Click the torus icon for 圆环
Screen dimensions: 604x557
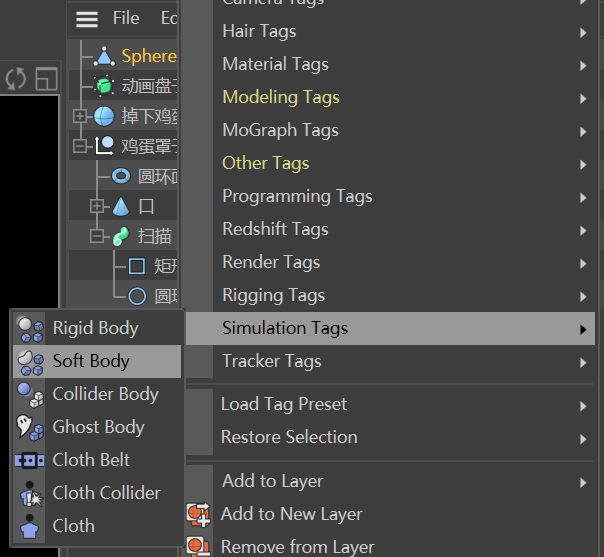(121, 176)
